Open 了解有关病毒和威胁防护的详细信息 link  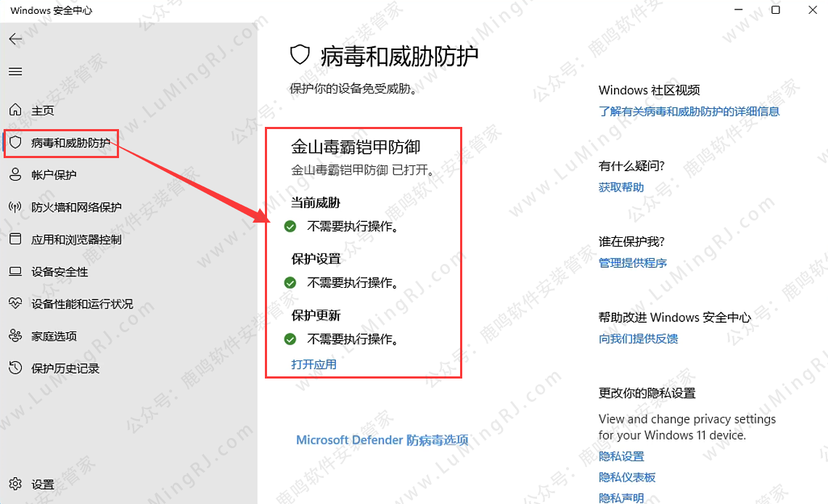[x=689, y=111]
